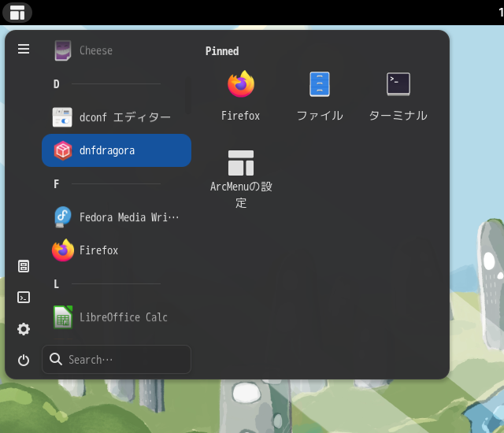Open LibreOffice Calc
This screenshot has width=504, height=433.
pos(117,317)
